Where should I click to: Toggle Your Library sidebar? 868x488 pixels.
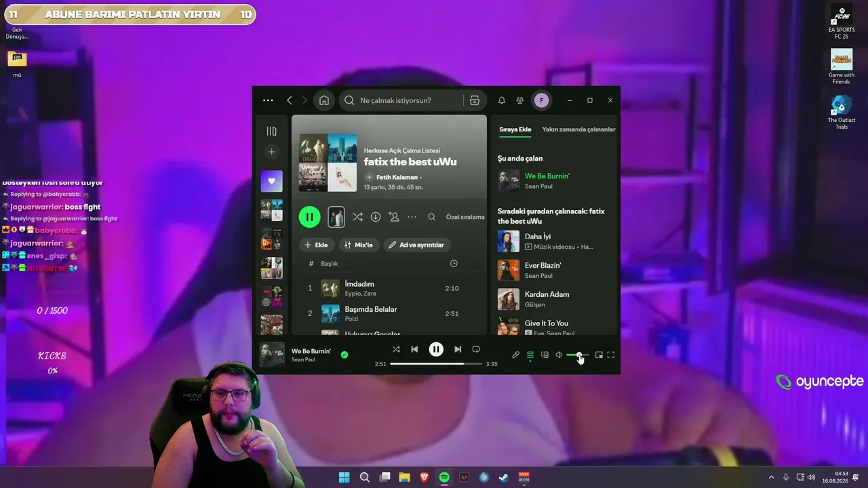click(x=272, y=131)
